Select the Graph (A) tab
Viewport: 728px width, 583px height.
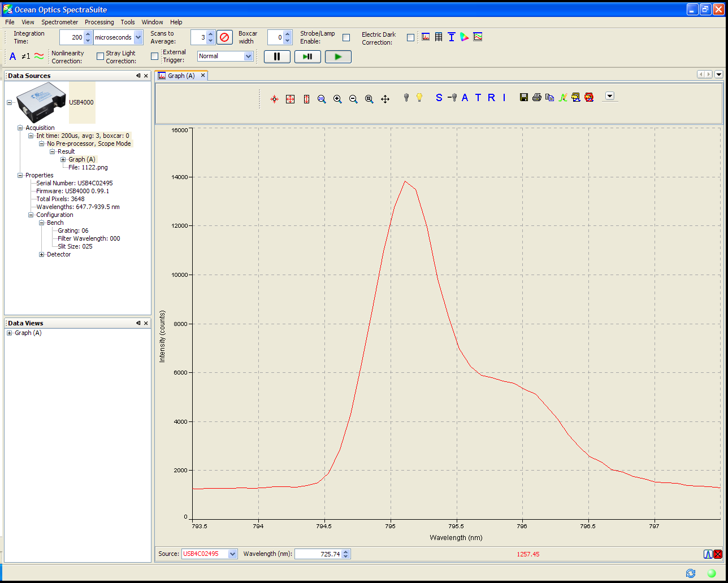pos(181,75)
